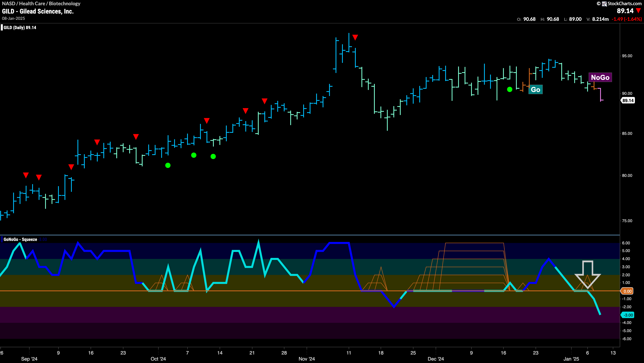Click the -6.00 oscillator axis label
This screenshot has height=363, width=644.
point(626,339)
